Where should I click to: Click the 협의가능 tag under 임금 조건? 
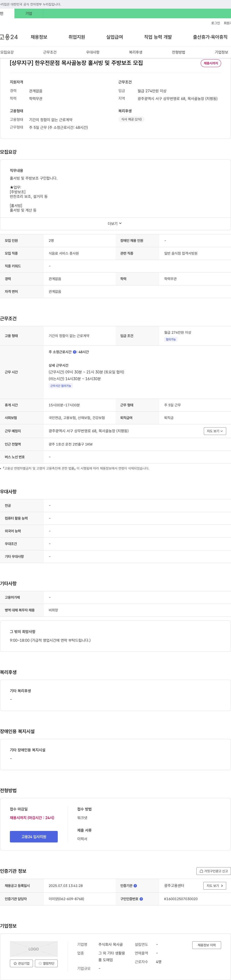(171, 339)
